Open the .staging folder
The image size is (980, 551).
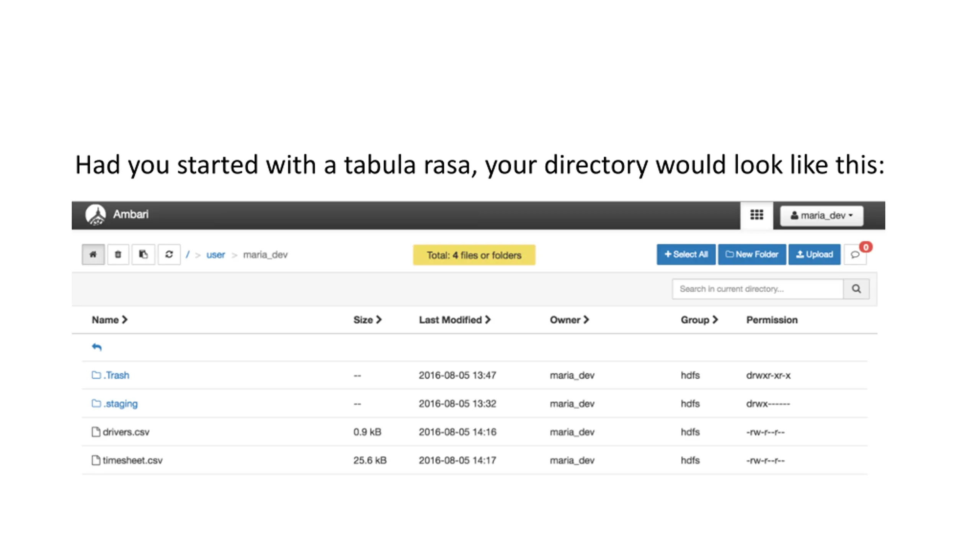120,404
